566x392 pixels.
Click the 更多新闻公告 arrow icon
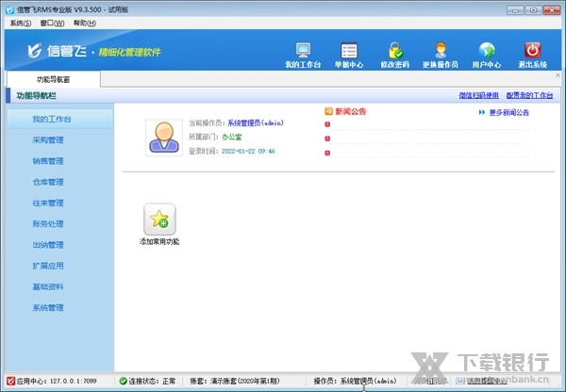[481, 112]
